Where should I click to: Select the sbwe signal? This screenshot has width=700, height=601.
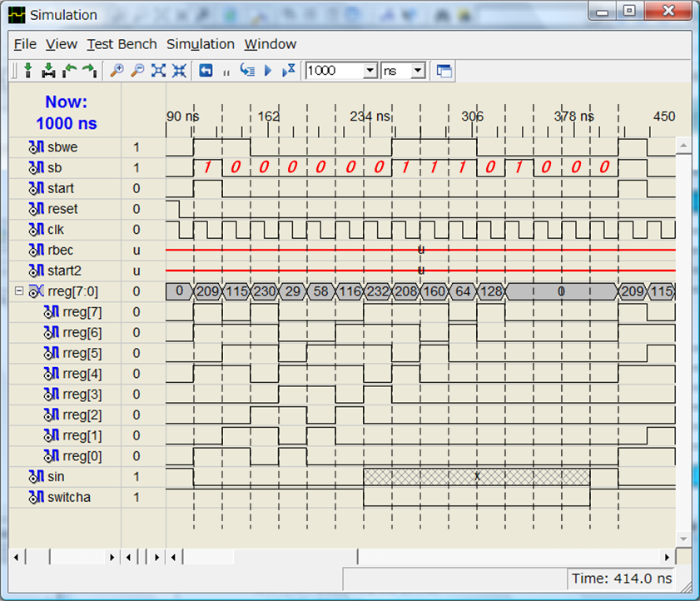point(62,147)
